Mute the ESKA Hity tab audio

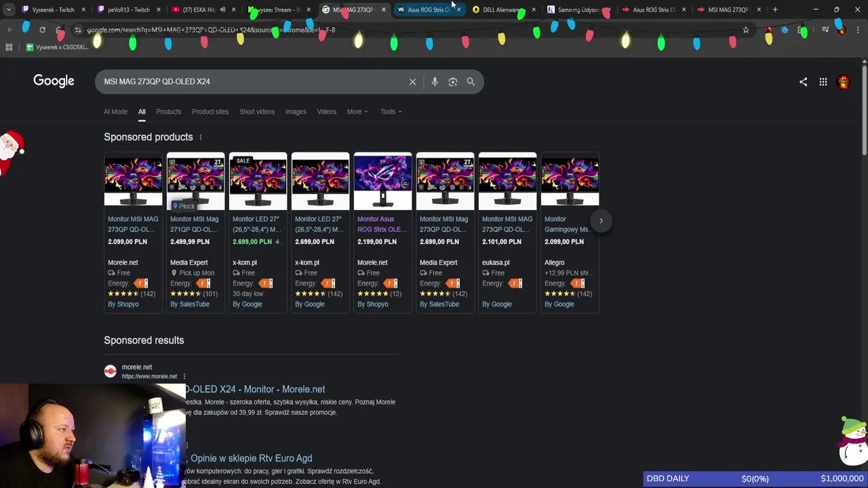click(x=222, y=9)
